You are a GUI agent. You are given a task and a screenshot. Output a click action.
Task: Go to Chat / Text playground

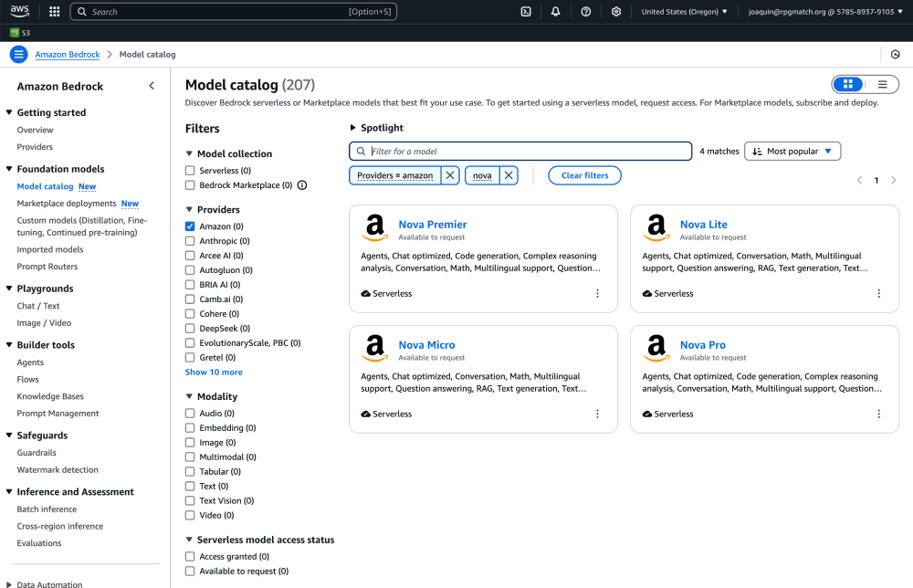click(x=37, y=306)
